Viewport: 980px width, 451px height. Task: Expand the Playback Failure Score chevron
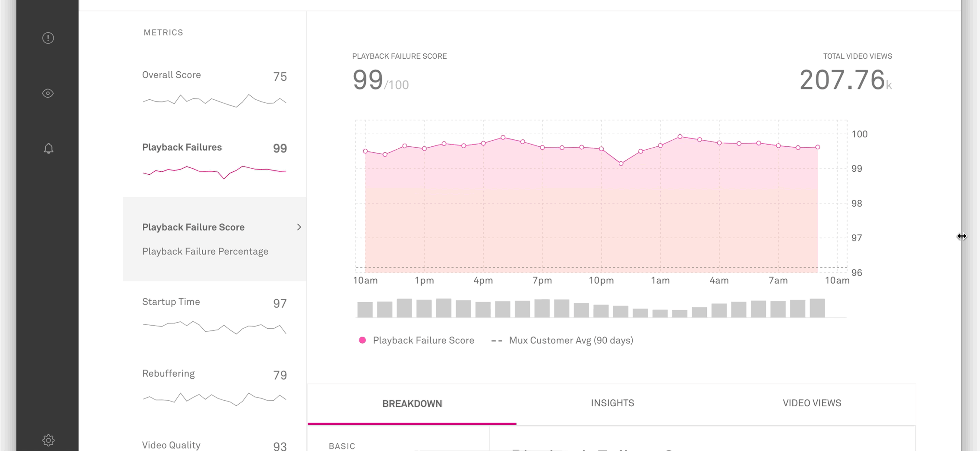pos(299,227)
